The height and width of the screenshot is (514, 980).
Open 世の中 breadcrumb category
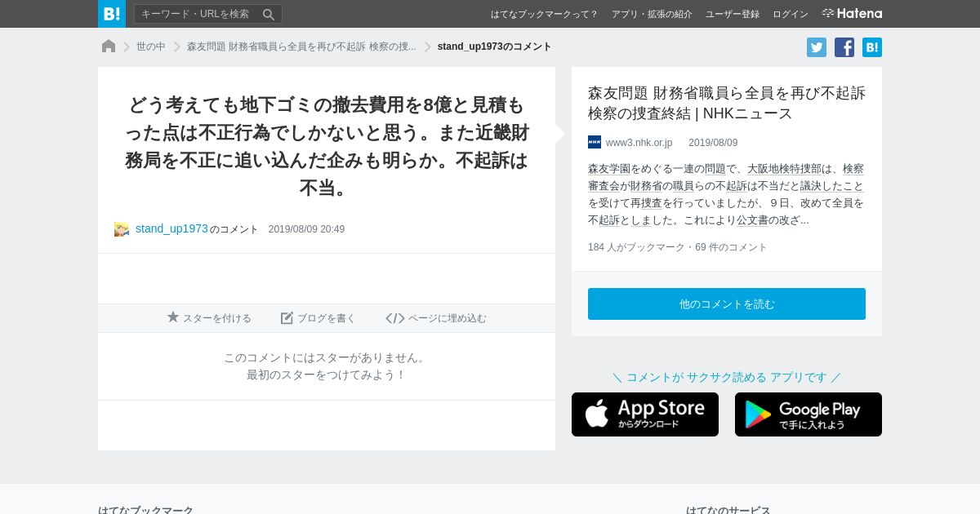151,47
